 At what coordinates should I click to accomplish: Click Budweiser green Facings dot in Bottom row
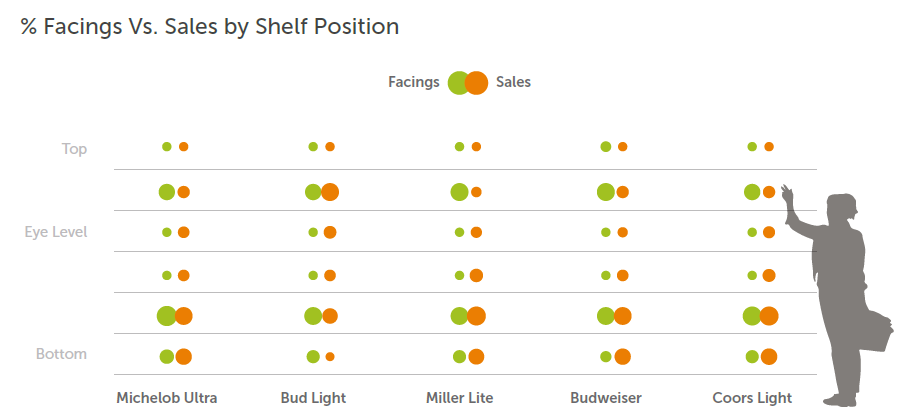606,356
